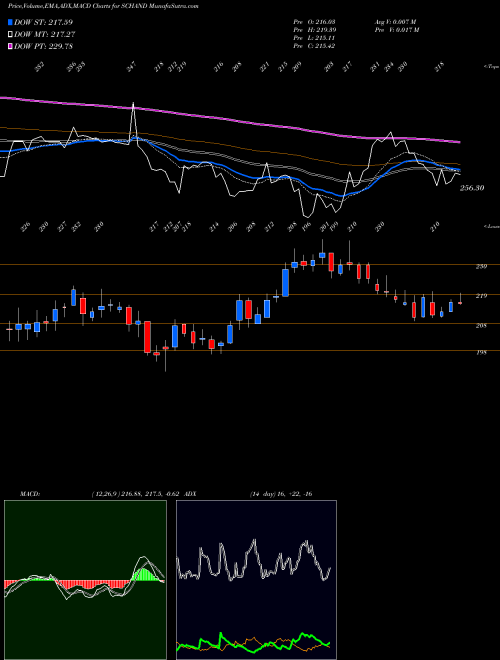Click the green histogram bars in MACD panel
500x660 pixels.
point(146,575)
